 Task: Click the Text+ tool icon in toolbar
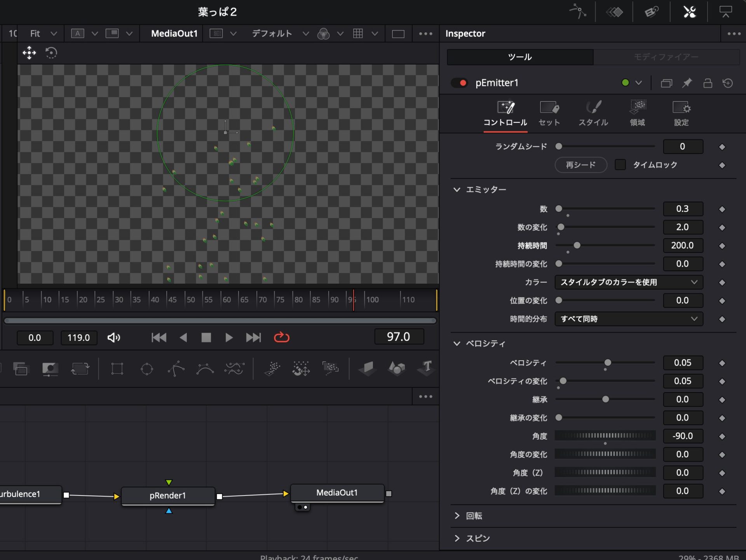426,368
